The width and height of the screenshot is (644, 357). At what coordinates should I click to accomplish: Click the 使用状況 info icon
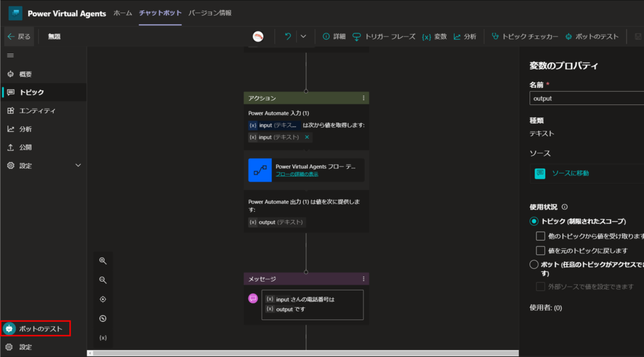565,207
